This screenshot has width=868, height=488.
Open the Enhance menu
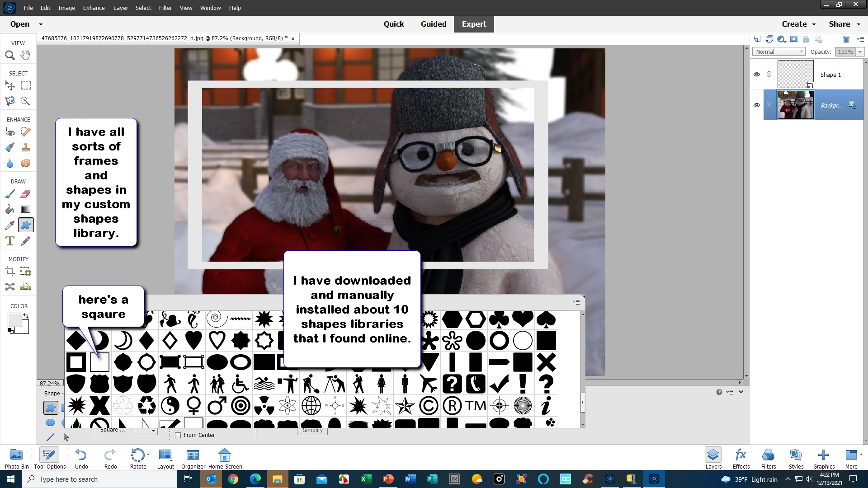coord(94,8)
